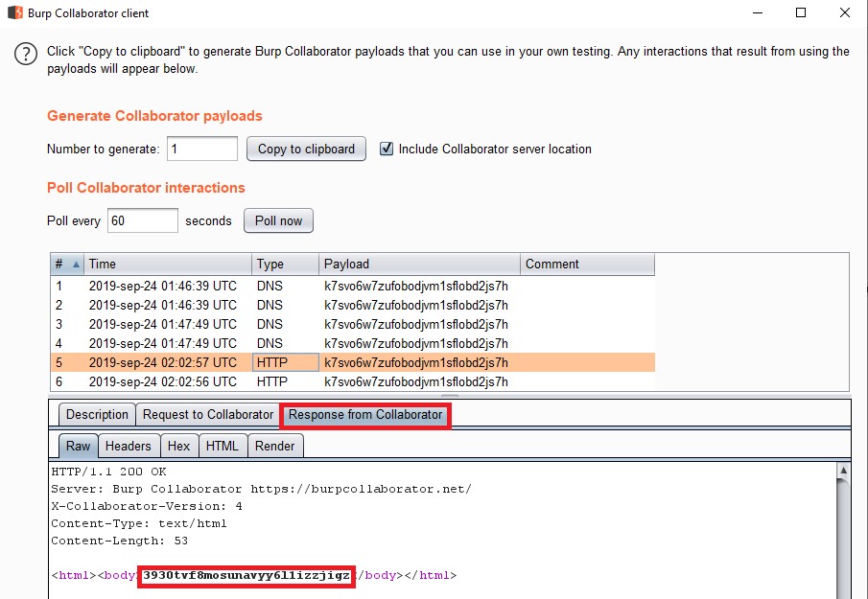This screenshot has height=599, width=868.
Task: Select interaction row 1 at 01:46:39 UTC
Action: point(353,286)
